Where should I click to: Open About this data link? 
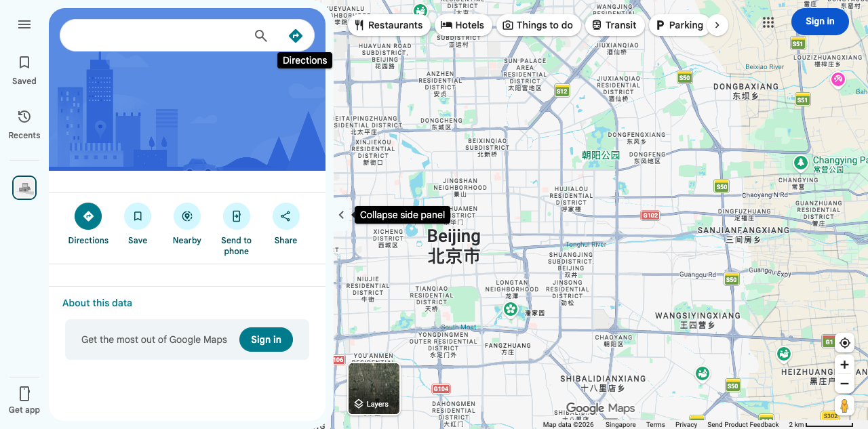click(x=97, y=303)
